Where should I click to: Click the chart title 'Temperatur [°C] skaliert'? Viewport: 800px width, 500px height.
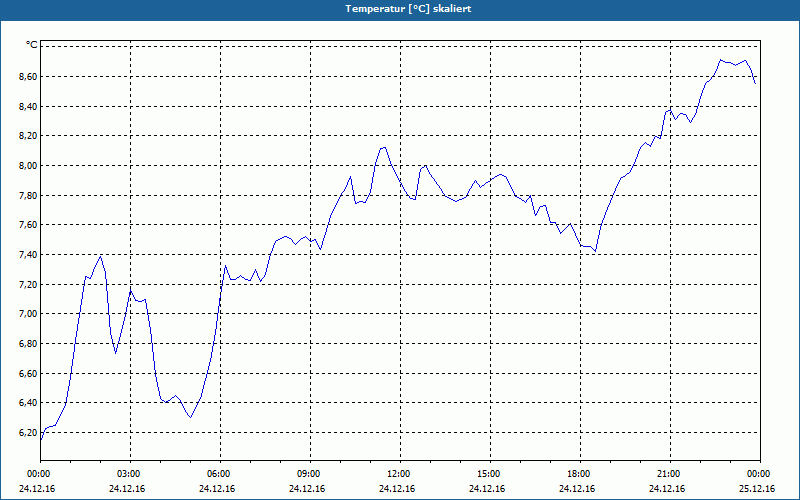pyautogui.click(x=408, y=9)
